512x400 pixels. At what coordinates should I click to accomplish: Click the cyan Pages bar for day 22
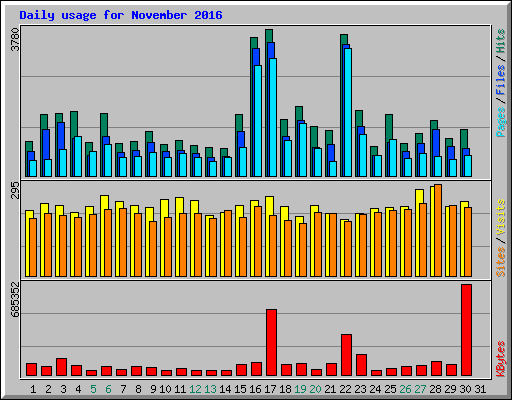[348, 112]
